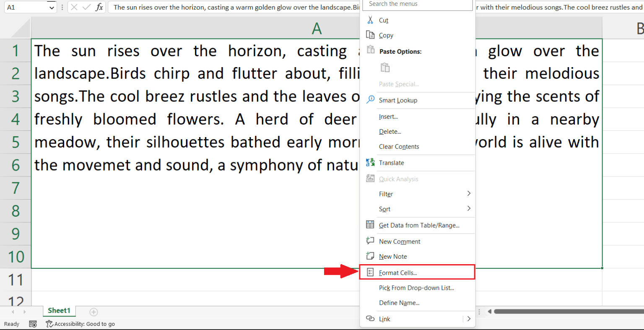Click the Translate icon

pos(370,163)
